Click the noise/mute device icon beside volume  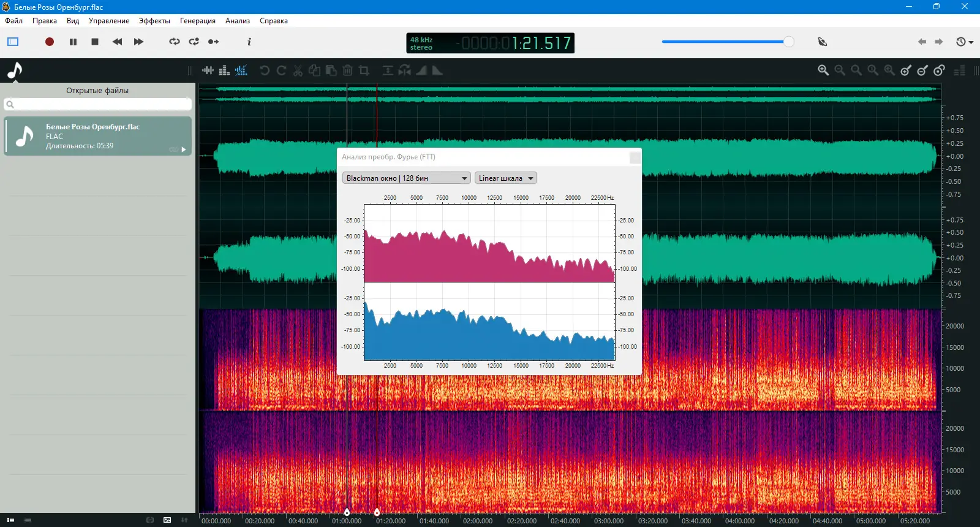(x=823, y=42)
